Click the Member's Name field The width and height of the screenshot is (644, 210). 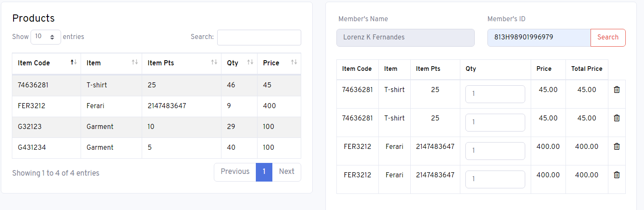(406, 37)
